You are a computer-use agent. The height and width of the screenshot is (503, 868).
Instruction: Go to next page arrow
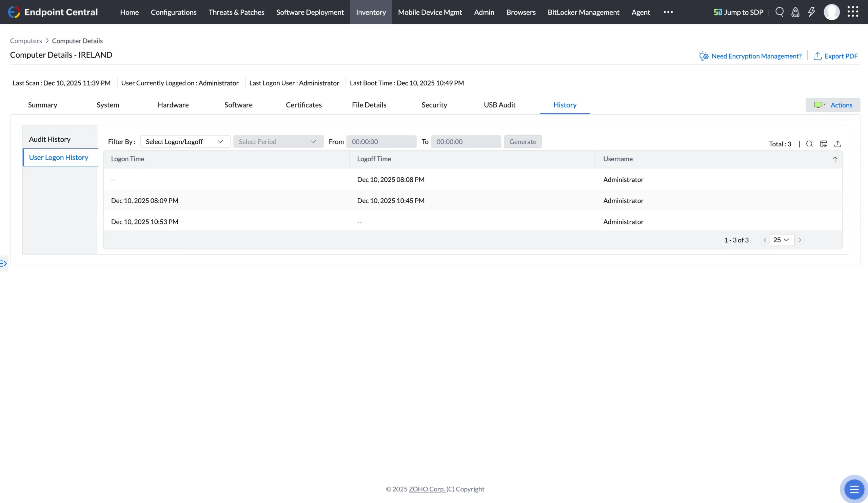[x=800, y=240]
